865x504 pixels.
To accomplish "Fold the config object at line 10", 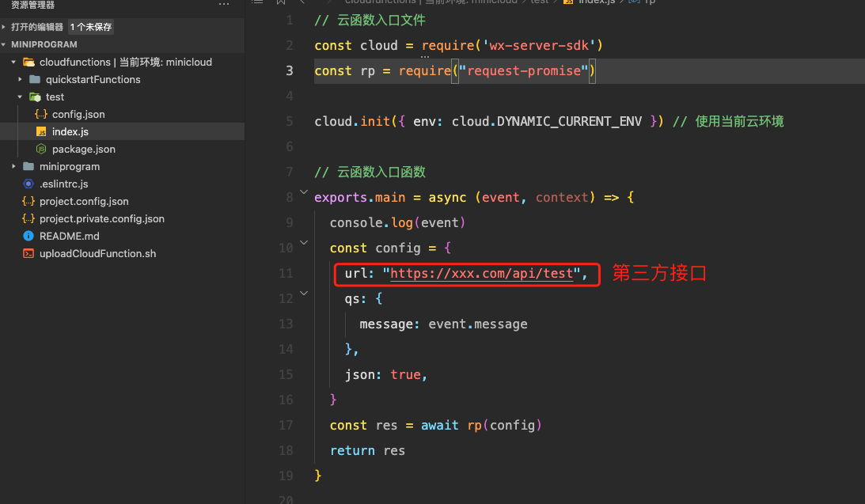I will pyautogui.click(x=304, y=243).
